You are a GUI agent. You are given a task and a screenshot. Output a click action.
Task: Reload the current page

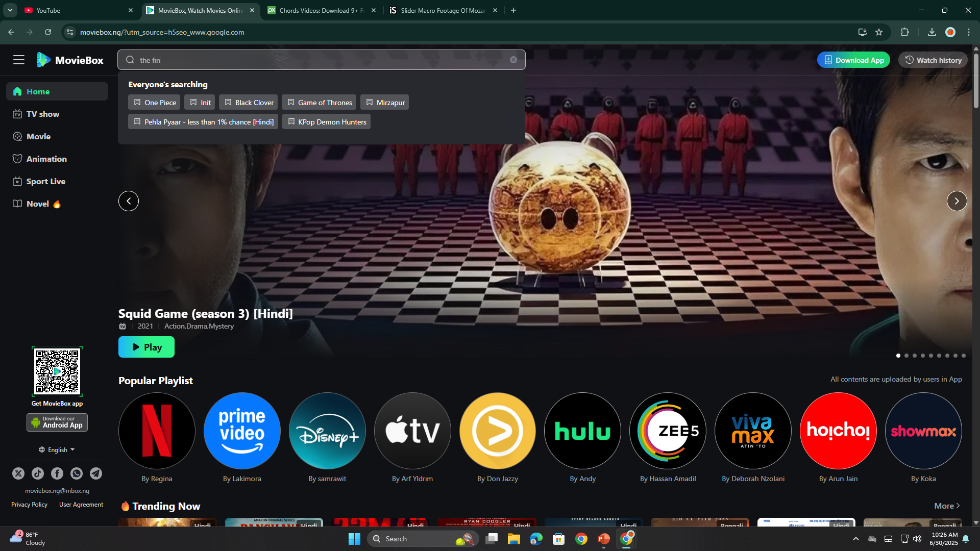pyautogui.click(x=48, y=32)
